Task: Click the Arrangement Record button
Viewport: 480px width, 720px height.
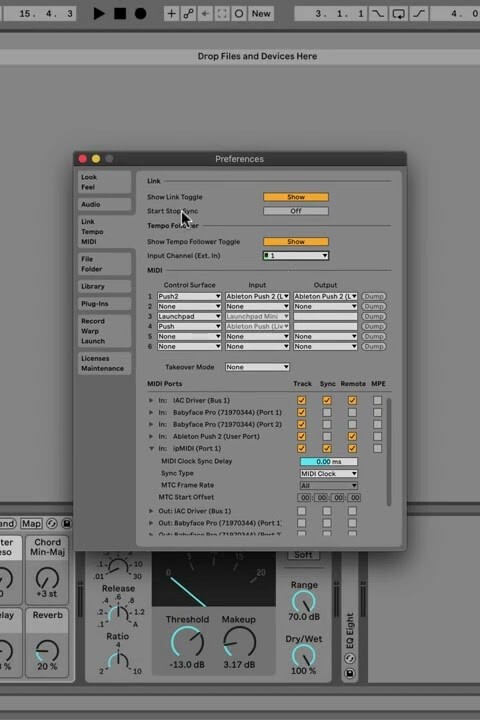Action: 141,14
